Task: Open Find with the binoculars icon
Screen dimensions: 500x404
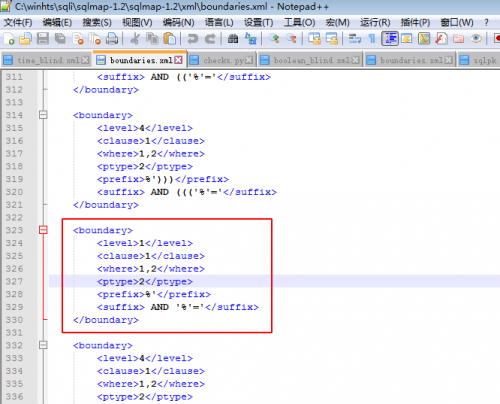Action: pos(233,39)
